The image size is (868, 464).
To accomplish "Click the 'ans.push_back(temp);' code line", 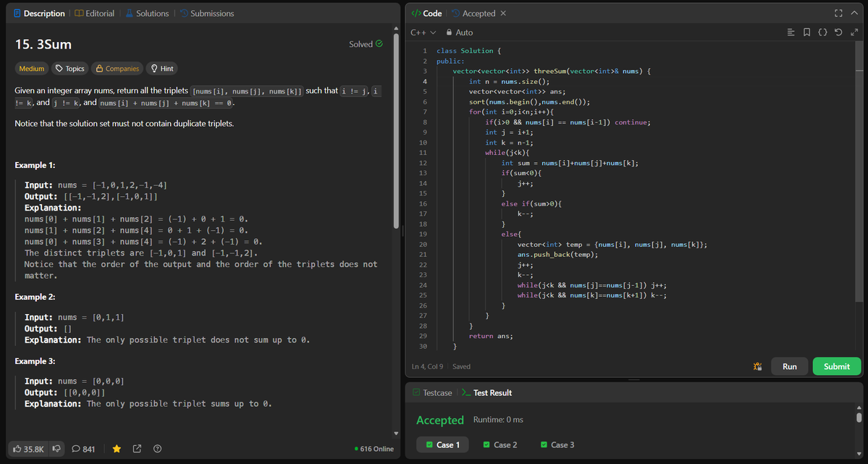I will point(558,255).
